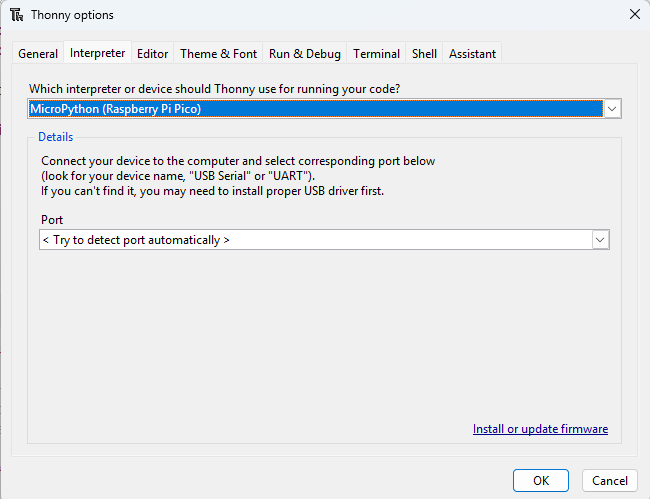Close the Thonny options dialog

[x=634, y=15]
